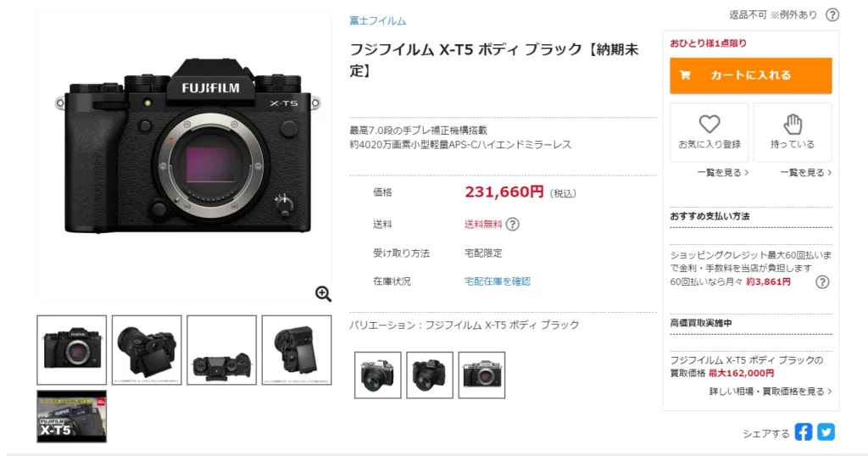Mark as owned with hand icon
The height and width of the screenshot is (456, 868).
793,132
